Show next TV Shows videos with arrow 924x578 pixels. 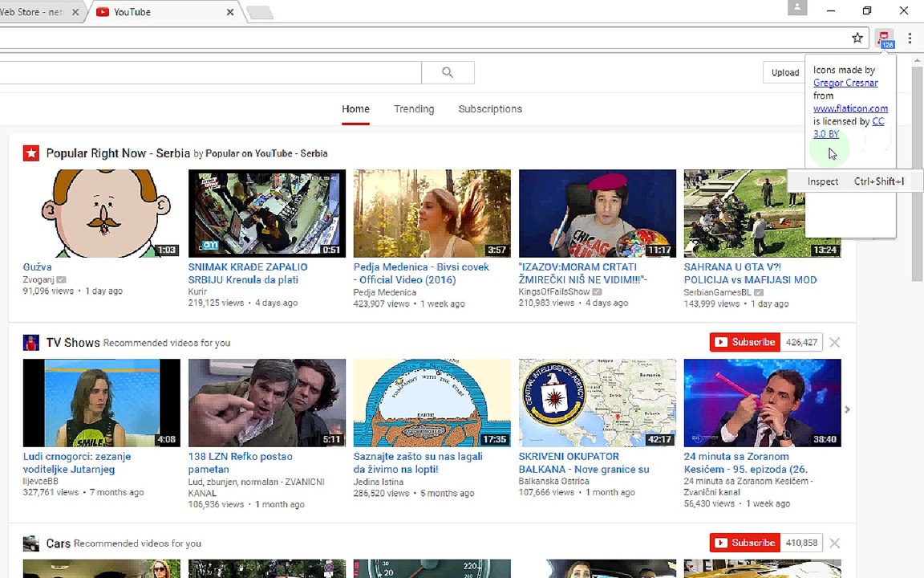click(x=847, y=409)
